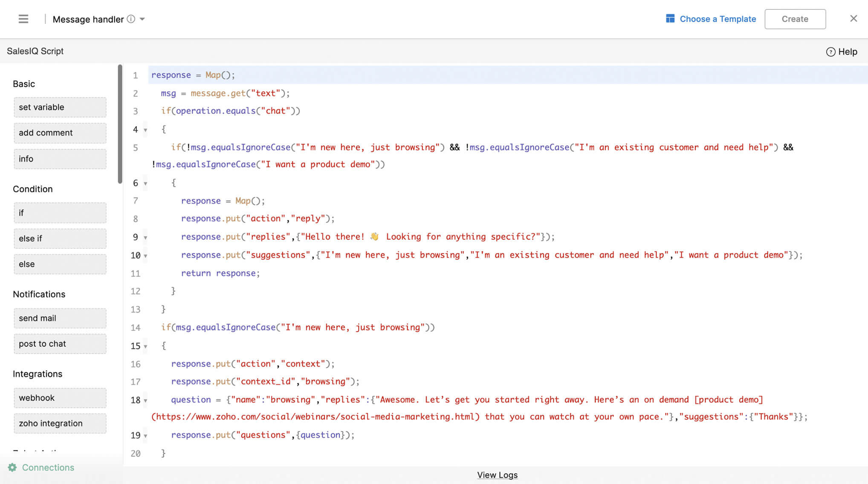This screenshot has height=484, width=868.
Task: Insert a set variable block
Action: point(60,107)
